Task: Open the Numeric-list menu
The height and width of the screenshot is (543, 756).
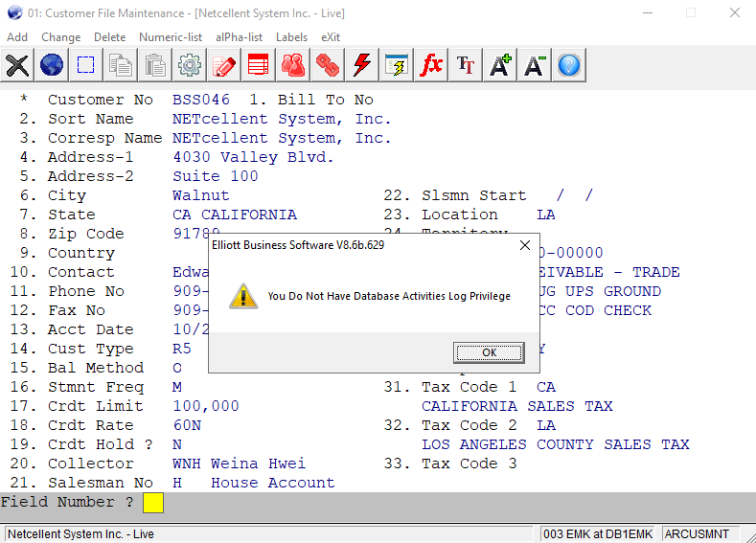Action: [171, 37]
